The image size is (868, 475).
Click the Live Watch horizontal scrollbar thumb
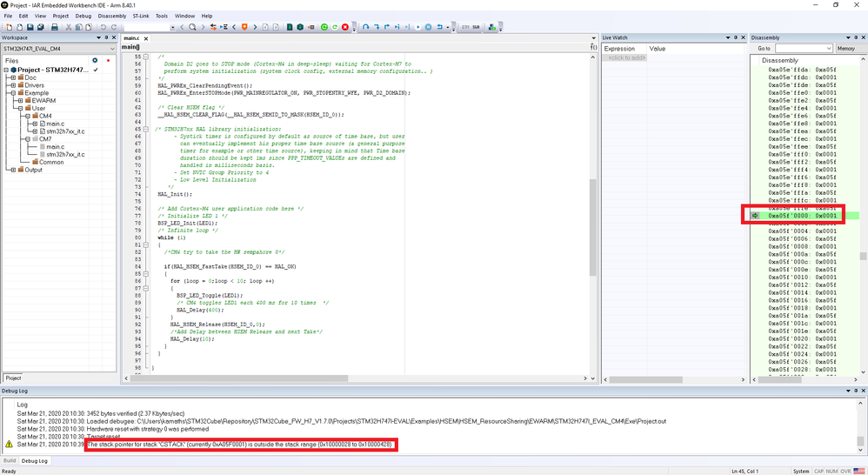(x=645, y=380)
